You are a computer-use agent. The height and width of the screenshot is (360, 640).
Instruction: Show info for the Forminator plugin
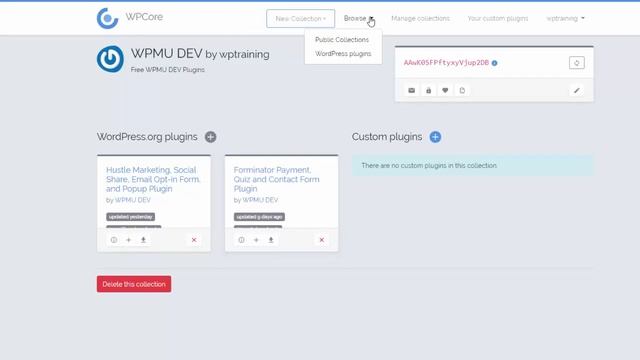tap(242, 240)
